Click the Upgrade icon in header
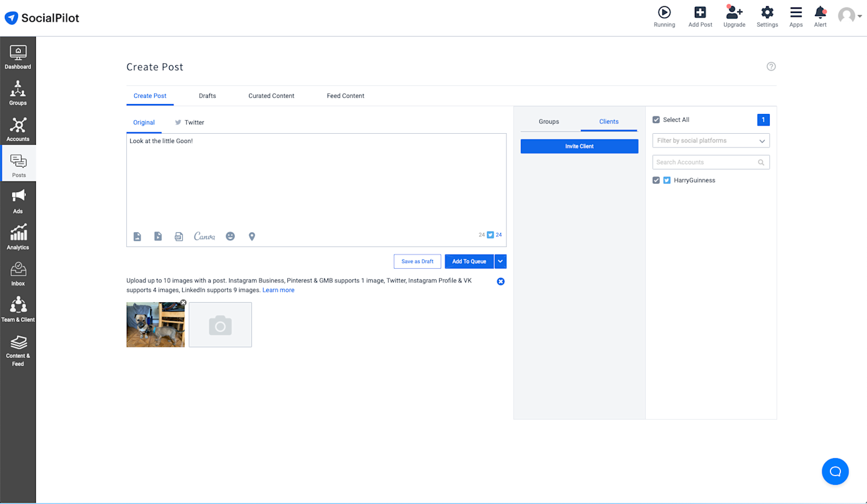867x504 pixels. click(x=734, y=12)
